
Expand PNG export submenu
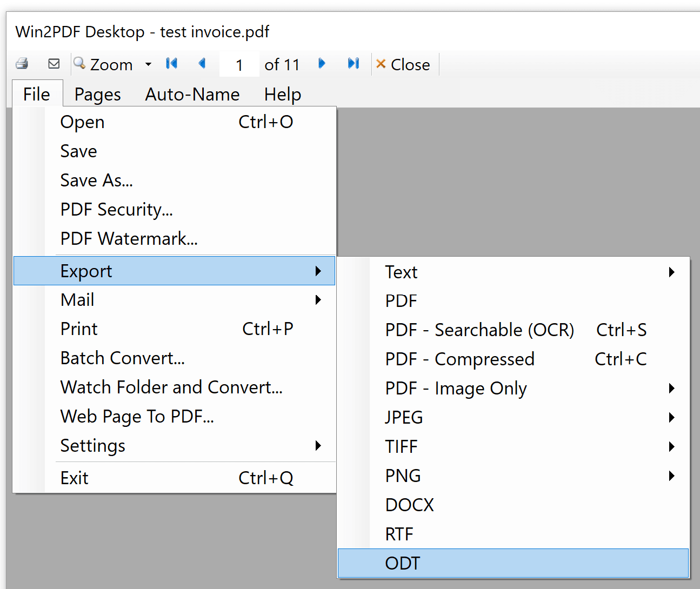coord(514,476)
